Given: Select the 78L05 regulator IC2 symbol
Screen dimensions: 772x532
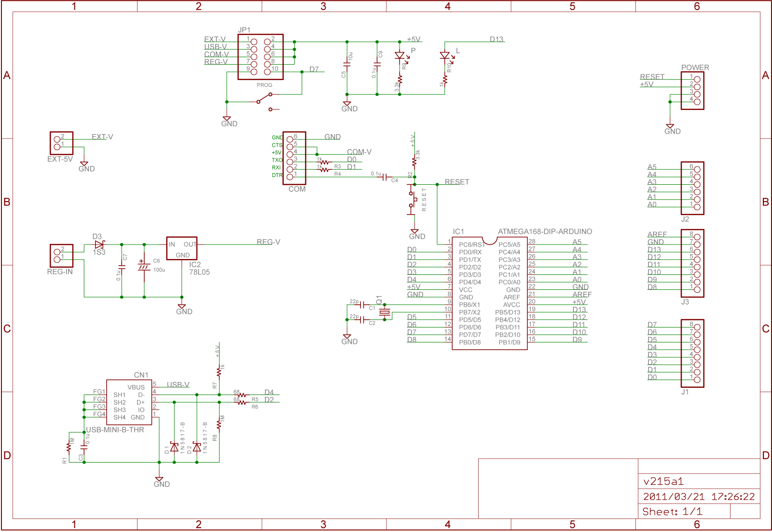Looking at the screenshot, I should pyautogui.click(x=181, y=248).
